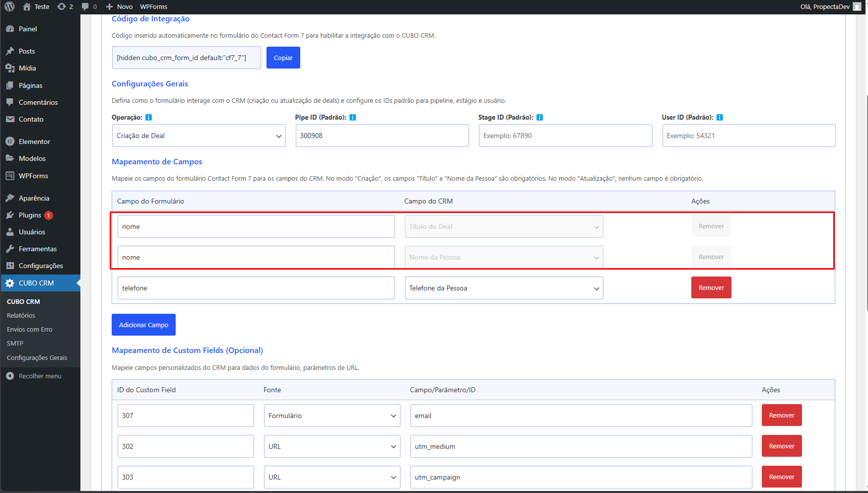Image resolution: width=868 pixels, height=493 pixels.
Task: Click the info icon next to Operação
Action: click(148, 118)
